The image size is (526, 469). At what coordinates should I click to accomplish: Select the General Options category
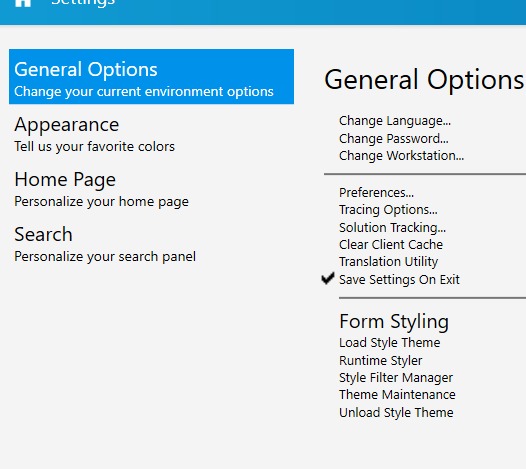pos(151,76)
